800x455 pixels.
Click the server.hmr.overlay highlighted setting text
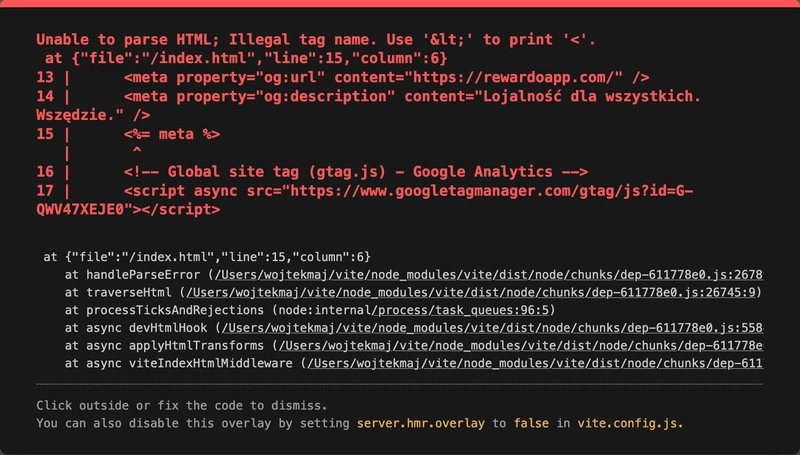pyautogui.click(x=420, y=423)
